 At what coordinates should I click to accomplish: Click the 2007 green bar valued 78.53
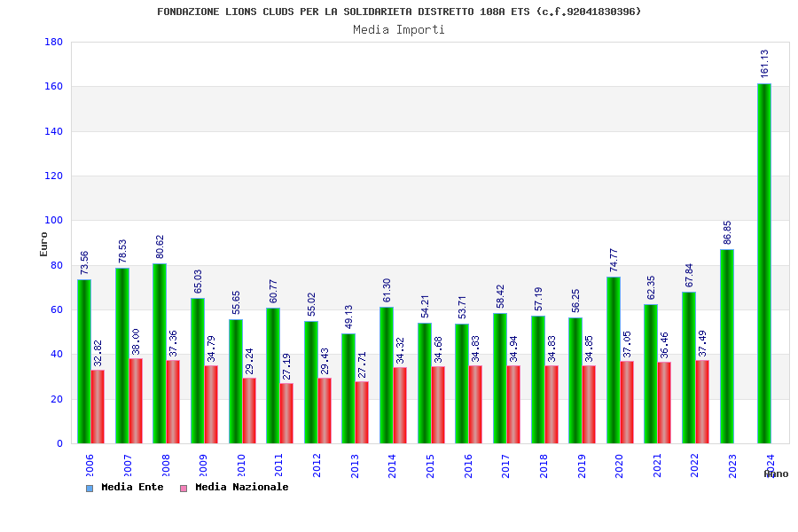coord(122,356)
